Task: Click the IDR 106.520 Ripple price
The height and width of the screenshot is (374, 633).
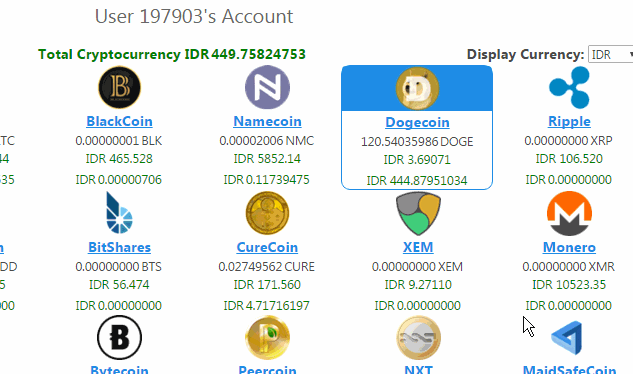Action: click(x=569, y=159)
